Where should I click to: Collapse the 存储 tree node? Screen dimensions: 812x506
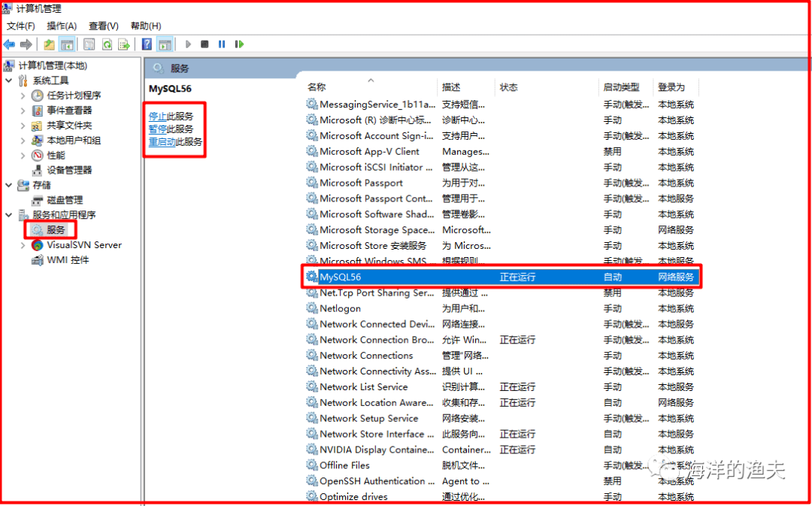click(9, 185)
